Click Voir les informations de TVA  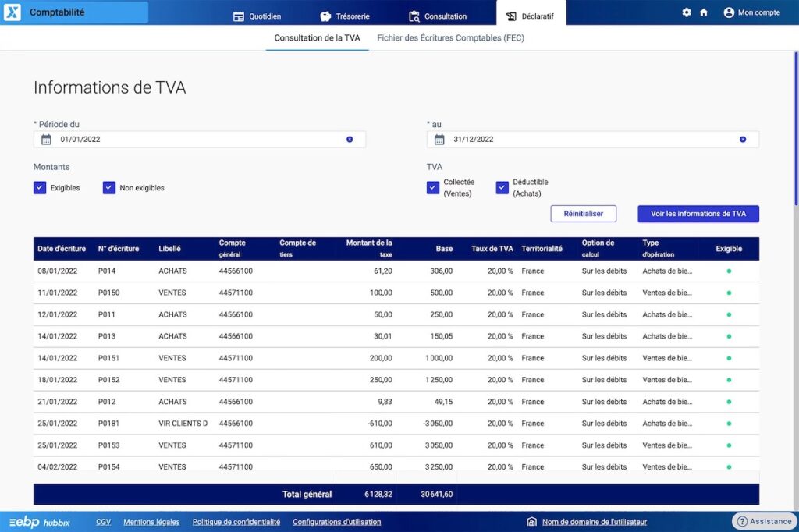point(698,213)
